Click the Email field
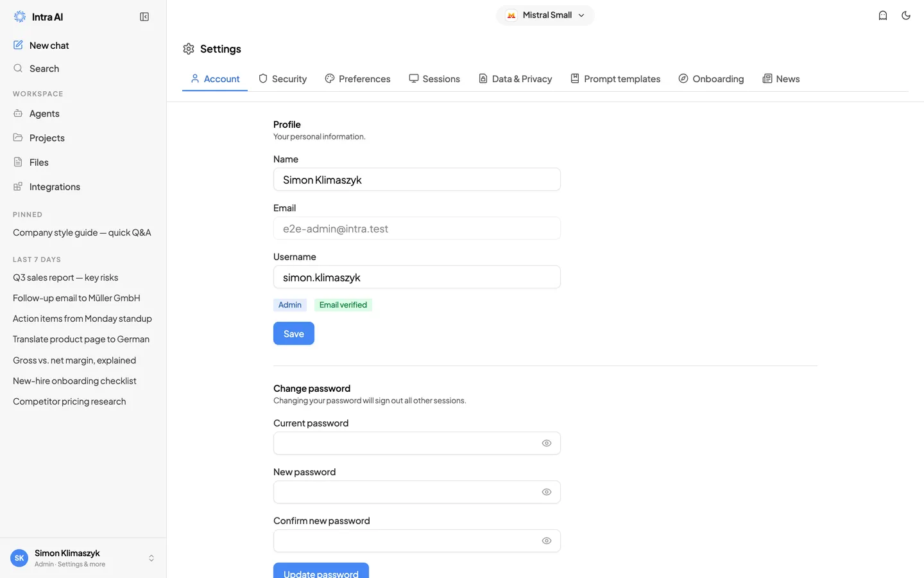924x578 pixels. pos(417,228)
